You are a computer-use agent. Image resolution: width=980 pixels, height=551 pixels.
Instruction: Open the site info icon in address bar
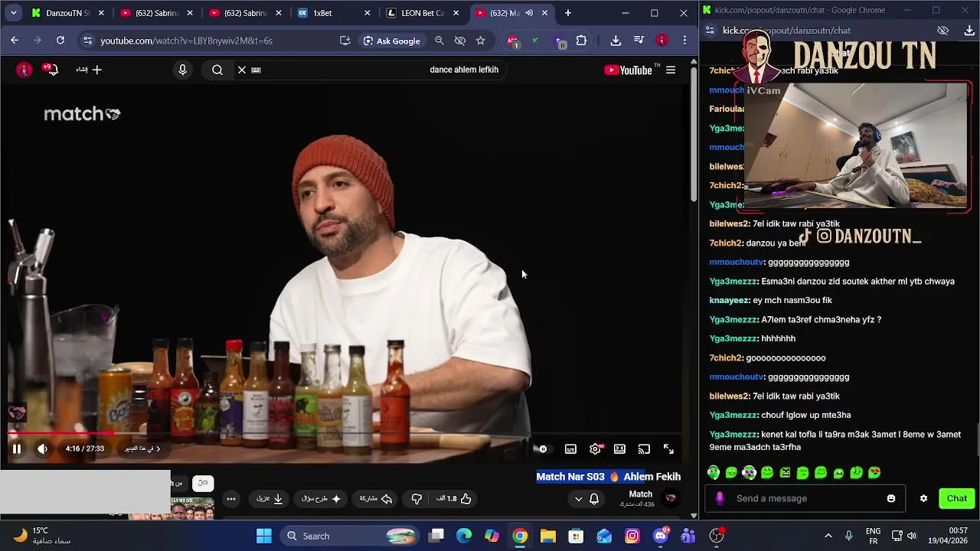[87, 41]
